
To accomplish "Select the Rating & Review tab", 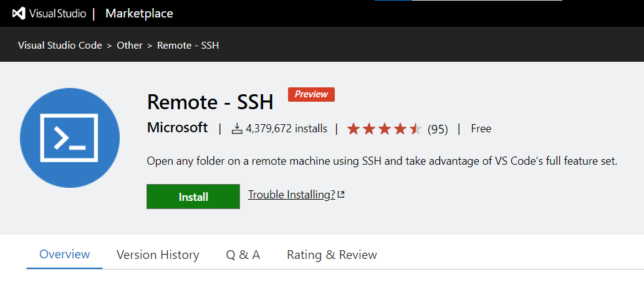I will pos(332,255).
